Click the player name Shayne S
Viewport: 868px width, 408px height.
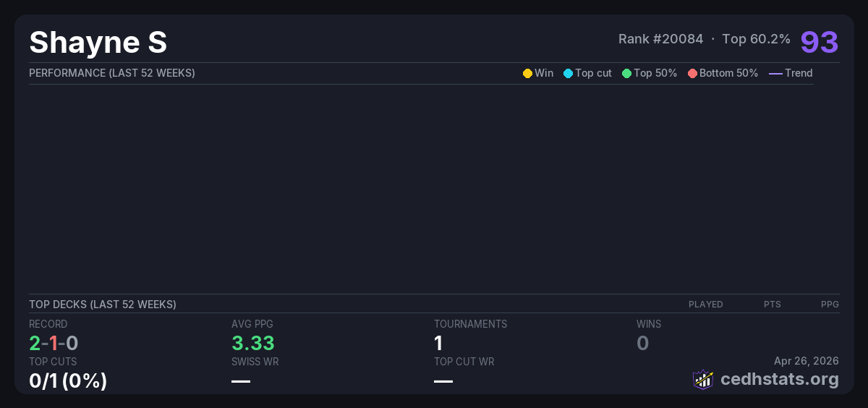pos(98,43)
